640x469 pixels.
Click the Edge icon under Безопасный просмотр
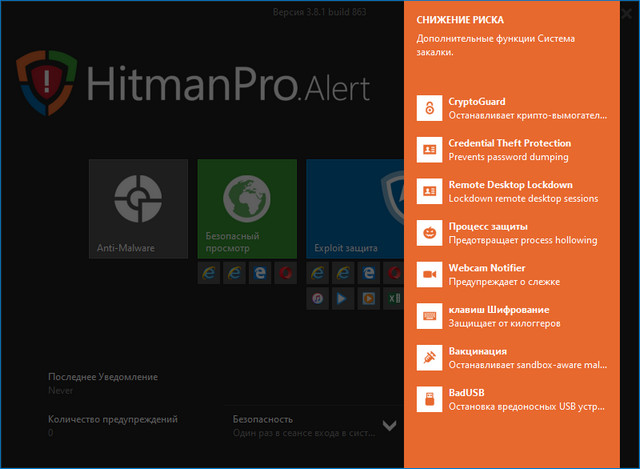coord(260,272)
